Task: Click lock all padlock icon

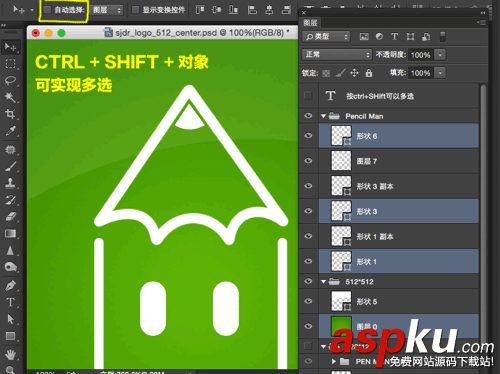Action: click(x=369, y=73)
